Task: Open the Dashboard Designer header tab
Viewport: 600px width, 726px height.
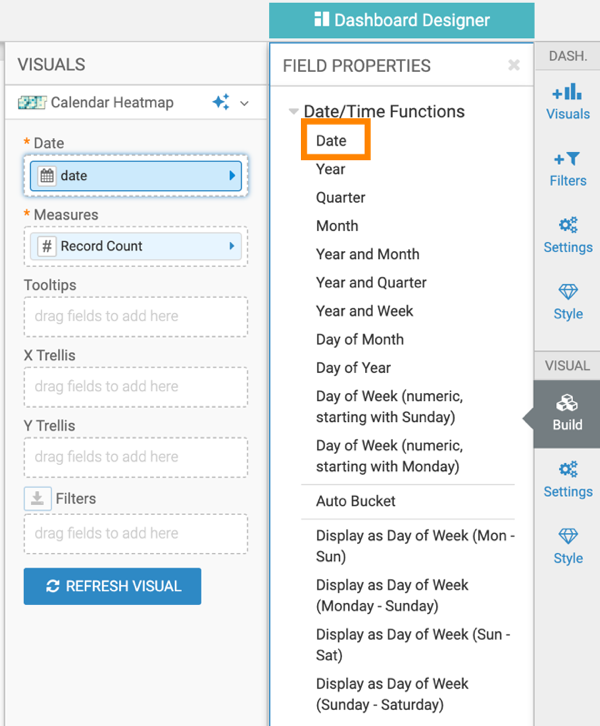Action: [x=402, y=20]
